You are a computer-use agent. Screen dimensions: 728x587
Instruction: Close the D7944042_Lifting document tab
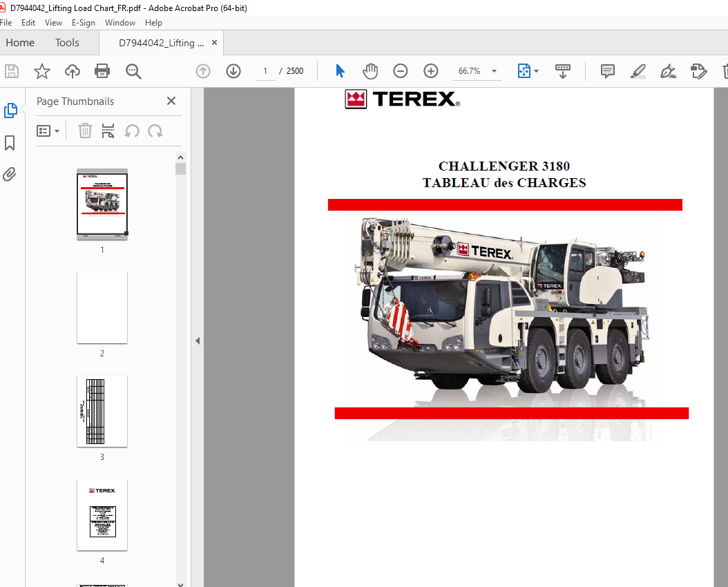pyautogui.click(x=215, y=43)
